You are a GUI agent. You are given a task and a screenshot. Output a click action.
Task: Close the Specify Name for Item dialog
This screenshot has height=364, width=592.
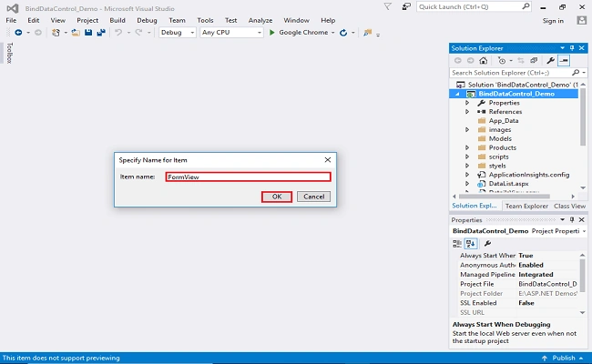328,160
